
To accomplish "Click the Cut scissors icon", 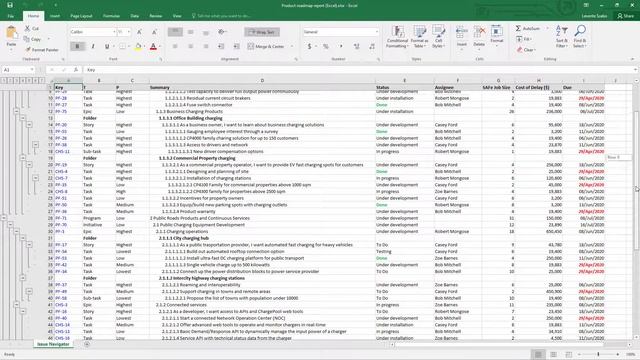I will tap(27, 28).
